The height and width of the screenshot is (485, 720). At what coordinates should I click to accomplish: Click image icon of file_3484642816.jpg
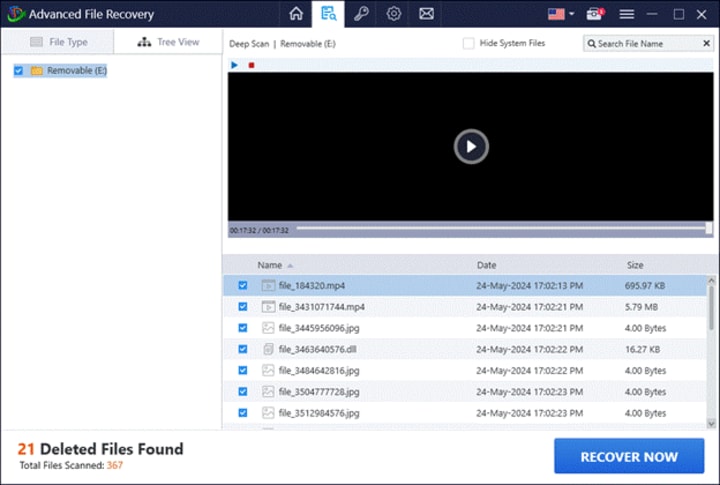tap(268, 370)
